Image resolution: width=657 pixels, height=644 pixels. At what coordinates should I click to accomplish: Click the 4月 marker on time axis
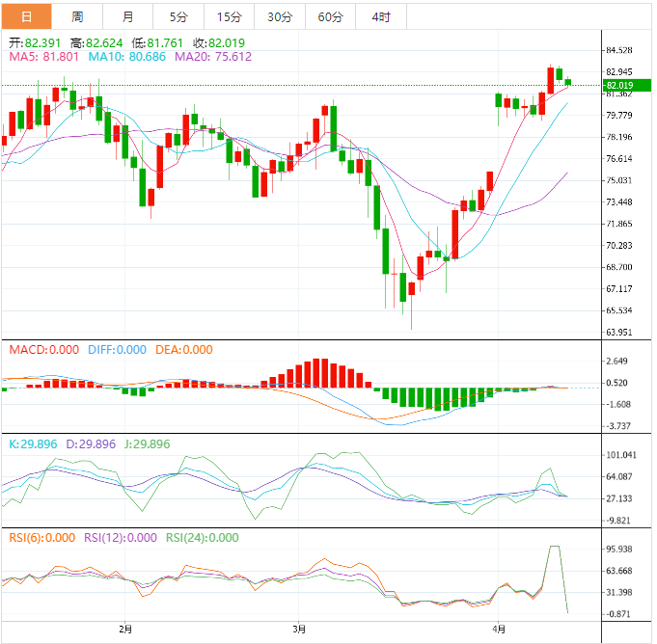click(x=498, y=630)
